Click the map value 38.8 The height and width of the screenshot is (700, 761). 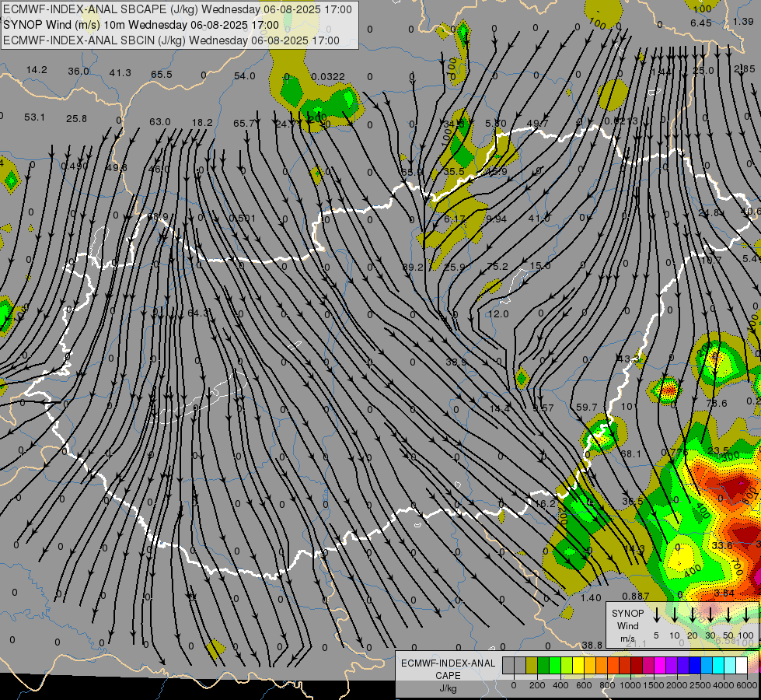pos(592,645)
